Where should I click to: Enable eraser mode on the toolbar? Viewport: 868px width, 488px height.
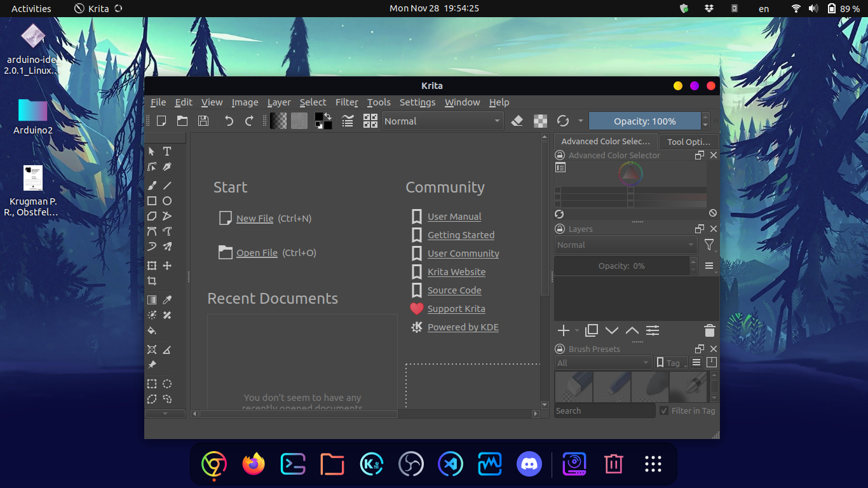point(517,120)
